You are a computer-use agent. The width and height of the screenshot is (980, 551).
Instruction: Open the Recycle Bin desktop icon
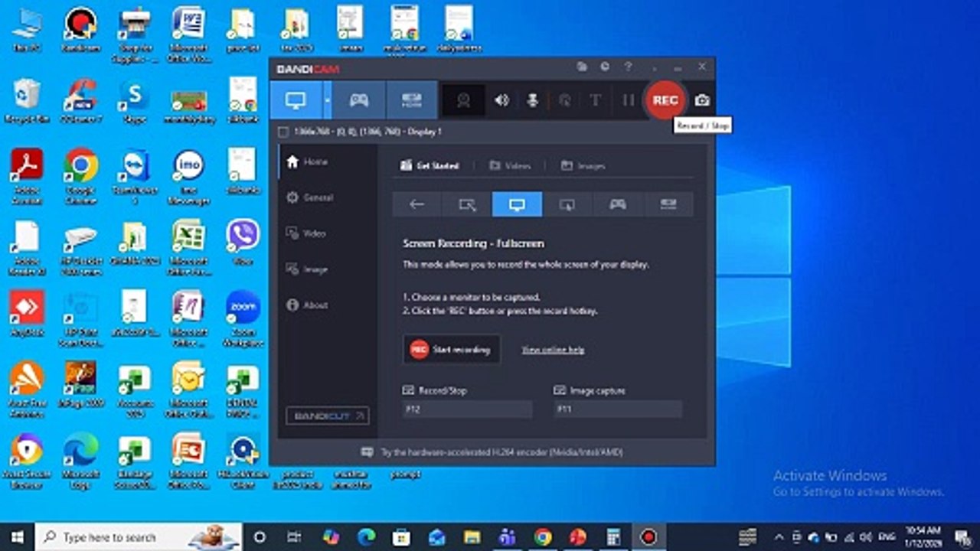tap(27, 101)
